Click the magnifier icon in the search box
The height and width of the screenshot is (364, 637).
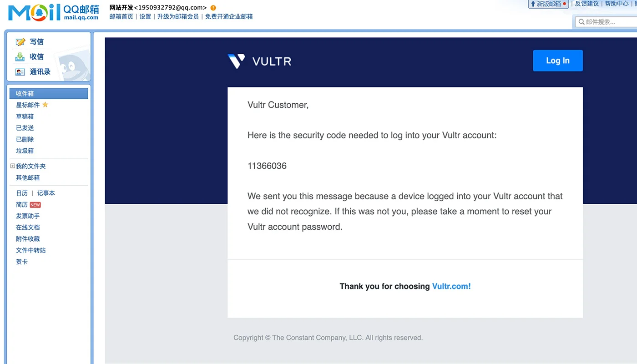click(x=581, y=21)
